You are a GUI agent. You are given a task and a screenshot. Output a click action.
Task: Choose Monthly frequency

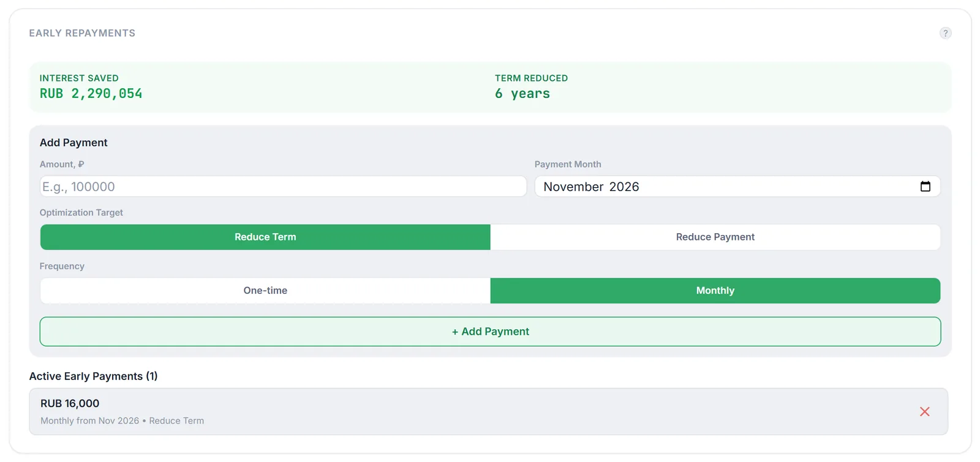tap(715, 291)
